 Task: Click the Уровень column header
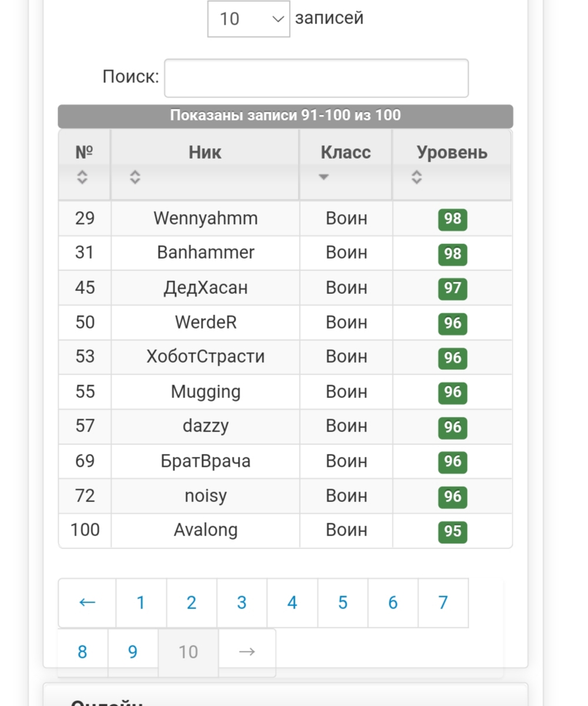(x=452, y=153)
